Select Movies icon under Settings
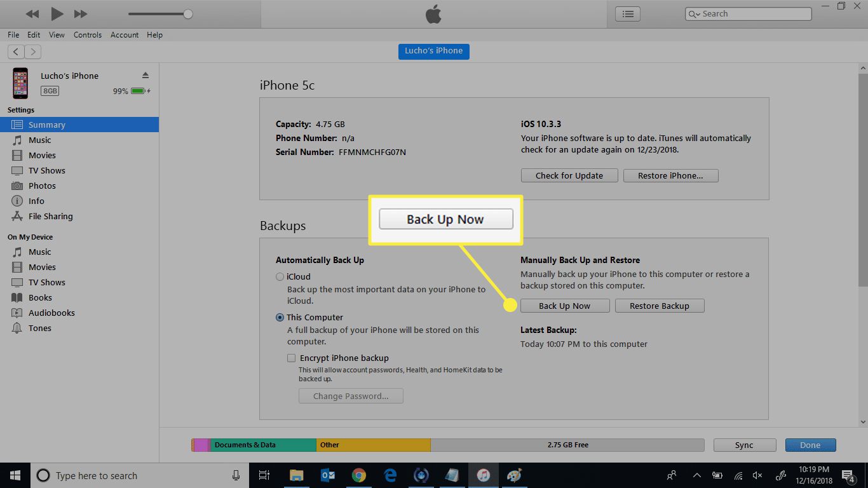This screenshot has height=488, width=868. pyautogui.click(x=17, y=155)
